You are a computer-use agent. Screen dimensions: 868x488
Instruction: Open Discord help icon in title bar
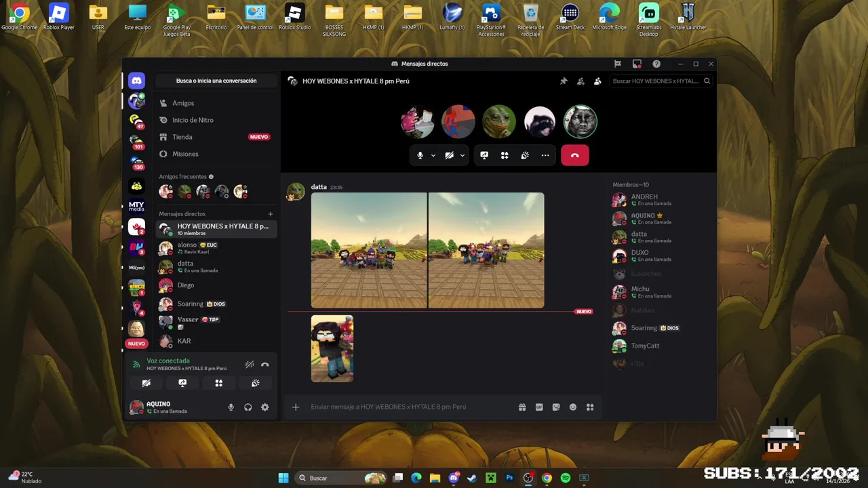656,64
